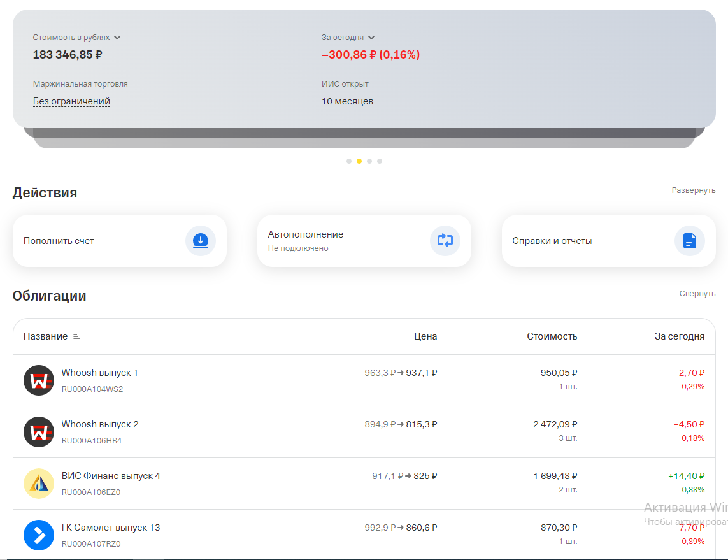728x560 pixels.
Task: Click the price 992,9 ₽ → 860,6 ₽
Action: [x=401, y=528]
